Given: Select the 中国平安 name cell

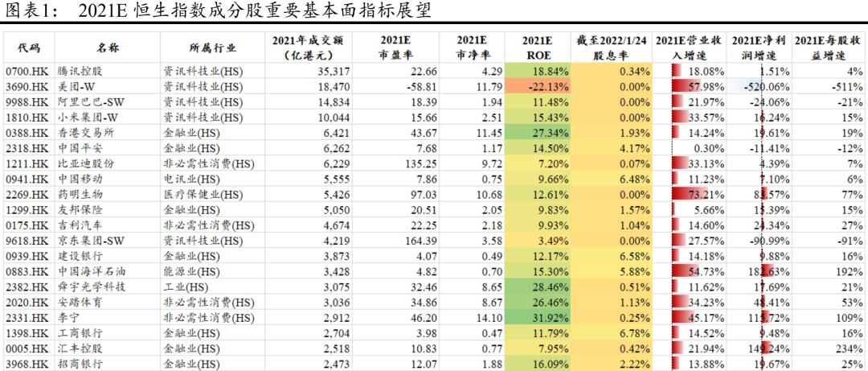Looking at the screenshot, I should pos(81,149).
